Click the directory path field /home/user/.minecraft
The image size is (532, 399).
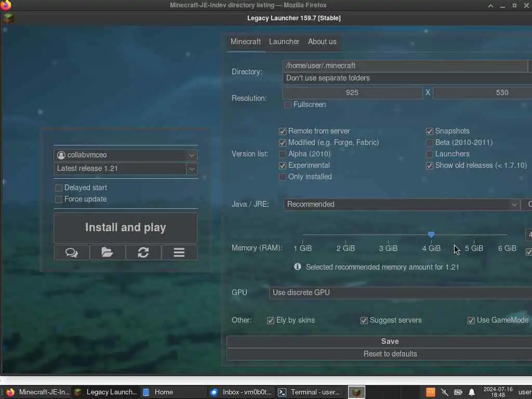click(405, 66)
